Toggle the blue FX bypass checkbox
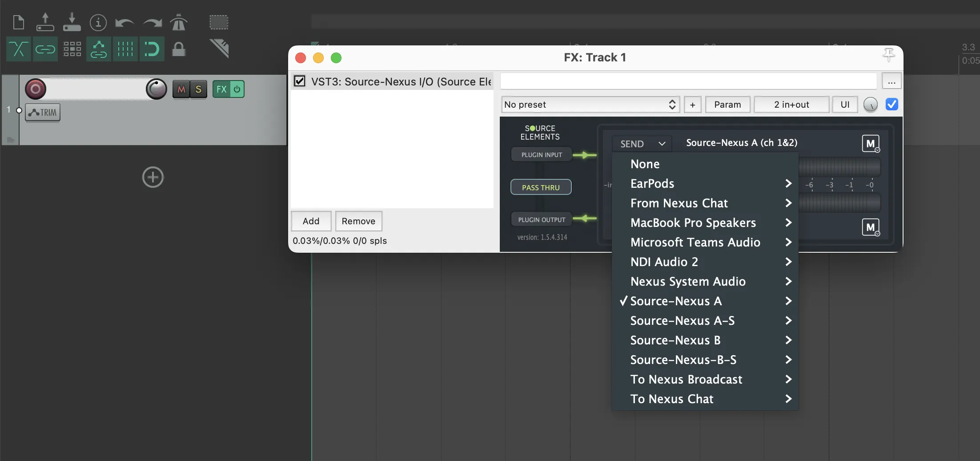980x461 pixels. [x=892, y=104]
